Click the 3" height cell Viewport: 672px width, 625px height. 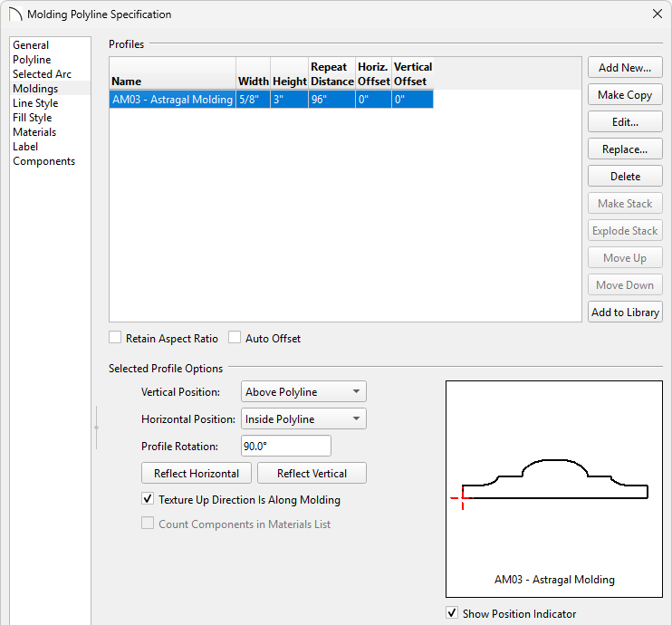click(289, 100)
